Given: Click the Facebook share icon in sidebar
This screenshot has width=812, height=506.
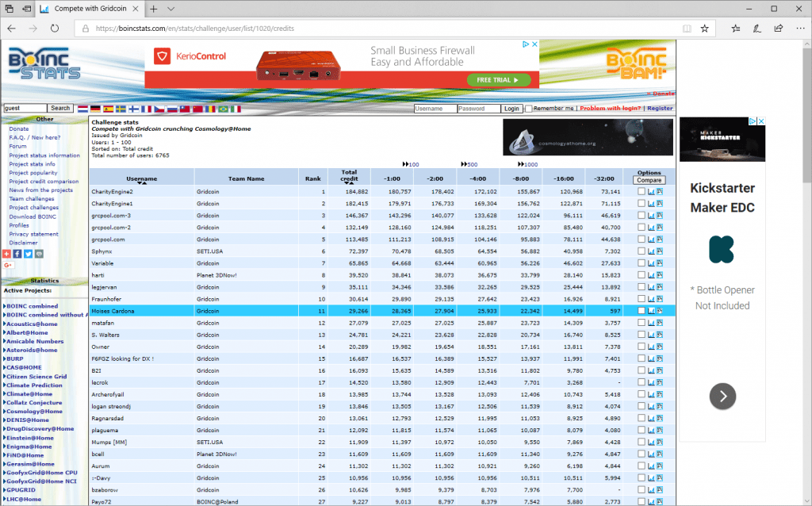Looking at the screenshot, I should coord(17,254).
